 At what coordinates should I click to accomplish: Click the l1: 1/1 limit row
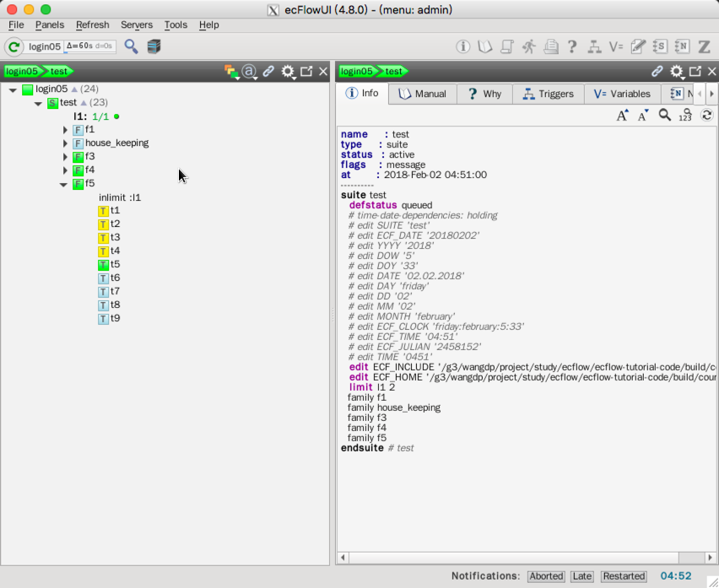pos(96,116)
